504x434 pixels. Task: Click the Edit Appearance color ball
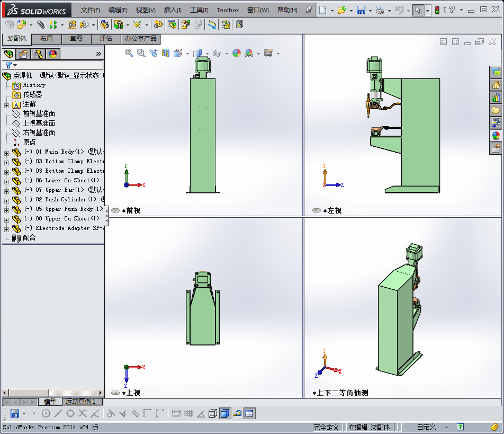click(237, 53)
